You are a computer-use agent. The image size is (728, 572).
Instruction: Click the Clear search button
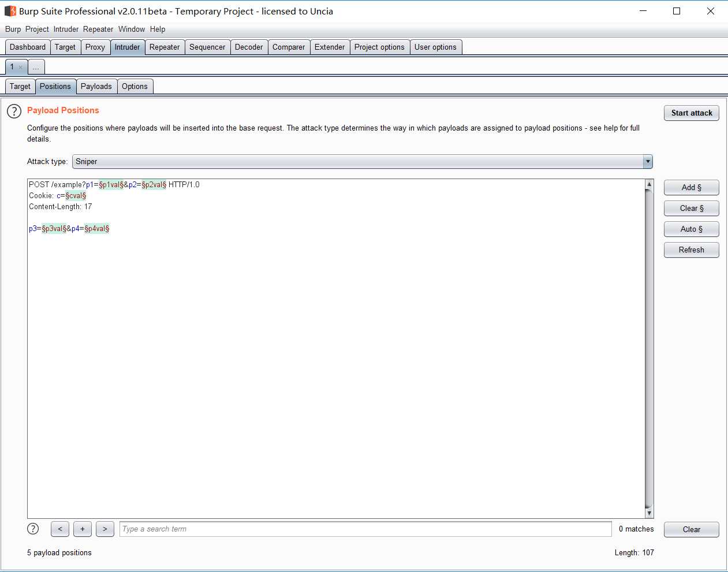[692, 530]
